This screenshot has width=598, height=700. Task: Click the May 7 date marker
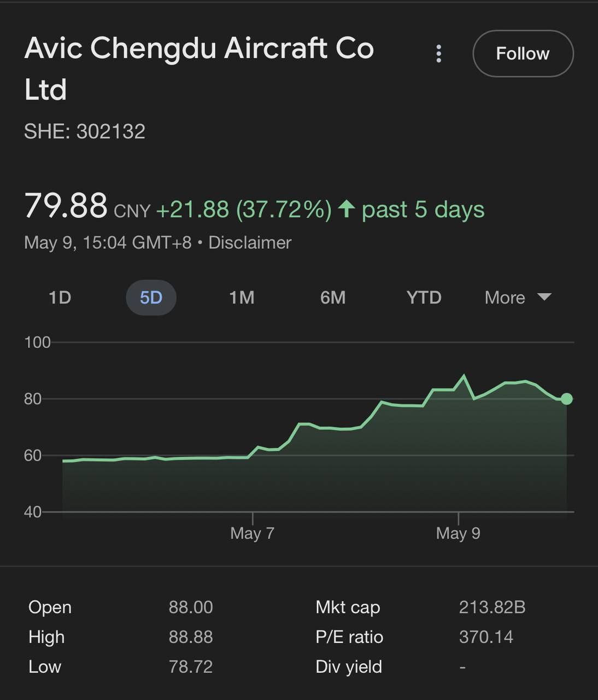point(252,533)
